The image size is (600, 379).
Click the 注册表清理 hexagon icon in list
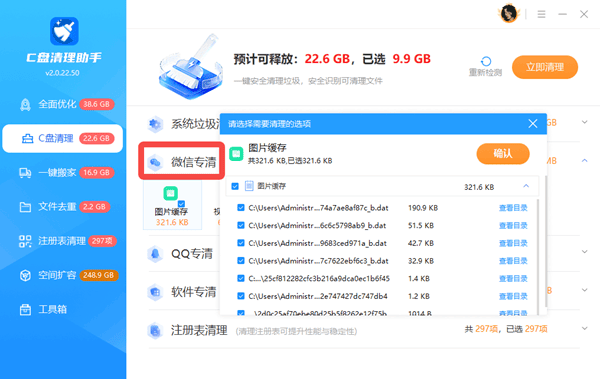(x=155, y=330)
